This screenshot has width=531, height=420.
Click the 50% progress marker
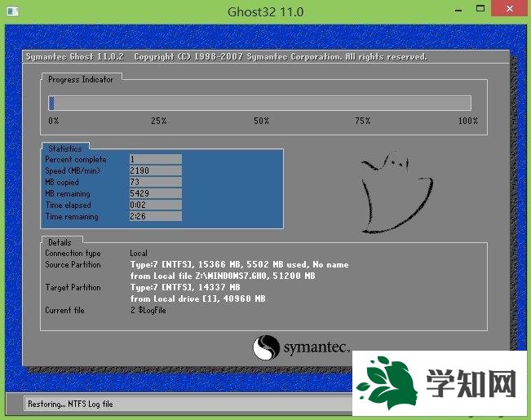(262, 121)
